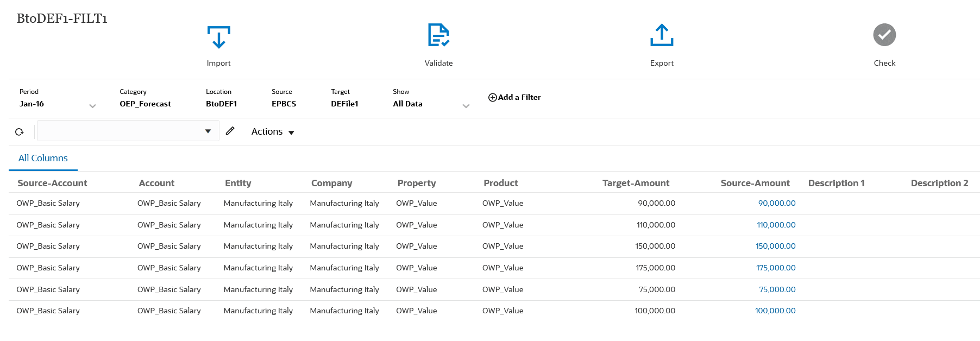The height and width of the screenshot is (341, 980).
Task: Open the 150,000.00 source amount link
Action: click(x=775, y=246)
